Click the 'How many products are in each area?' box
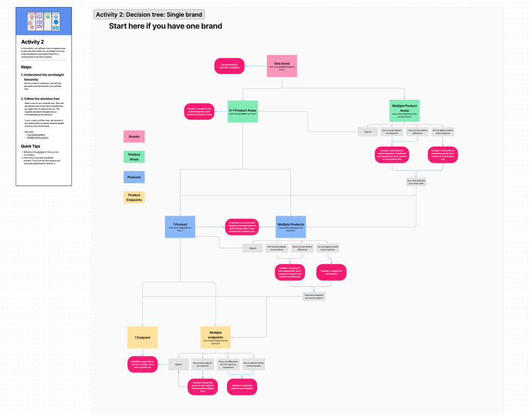 tap(416, 182)
